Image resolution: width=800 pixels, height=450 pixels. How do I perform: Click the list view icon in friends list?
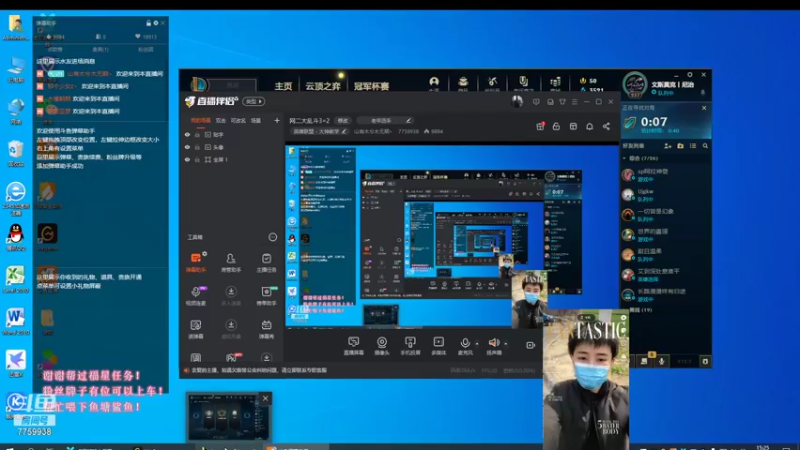pyautogui.click(x=693, y=146)
